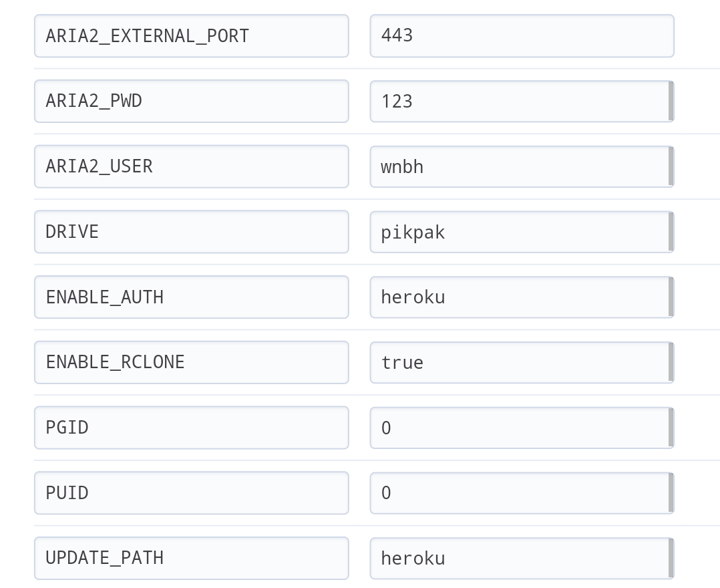Click the ARIA2_PWD key field
Image resolution: width=720 pixels, height=588 pixels.
[191, 101]
